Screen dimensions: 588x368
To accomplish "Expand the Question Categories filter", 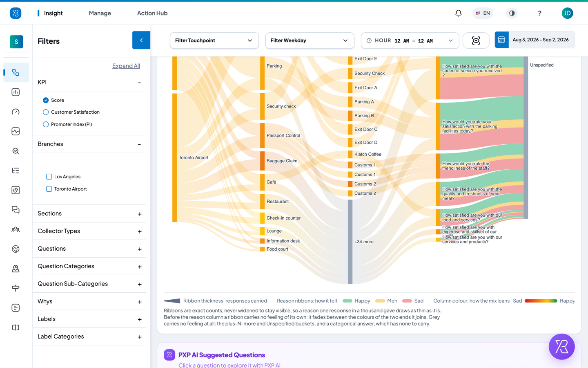I will 89,266.
